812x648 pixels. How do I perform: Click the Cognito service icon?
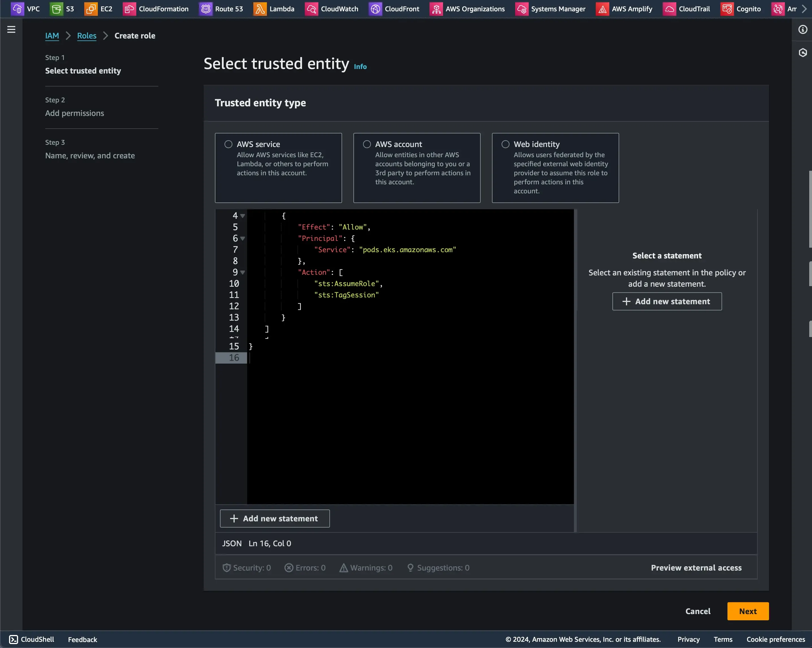click(x=727, y=9)
